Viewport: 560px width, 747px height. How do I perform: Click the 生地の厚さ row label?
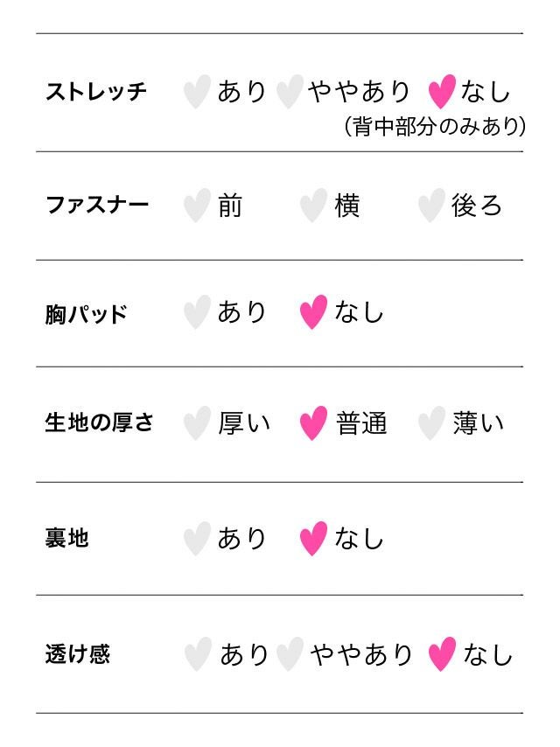point(99,422)
